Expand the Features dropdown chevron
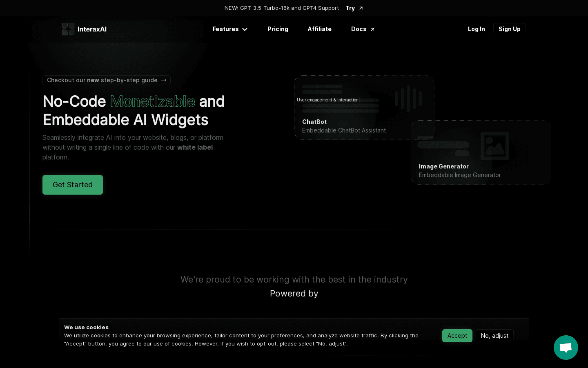588x368 pixels. pos(245,29)
